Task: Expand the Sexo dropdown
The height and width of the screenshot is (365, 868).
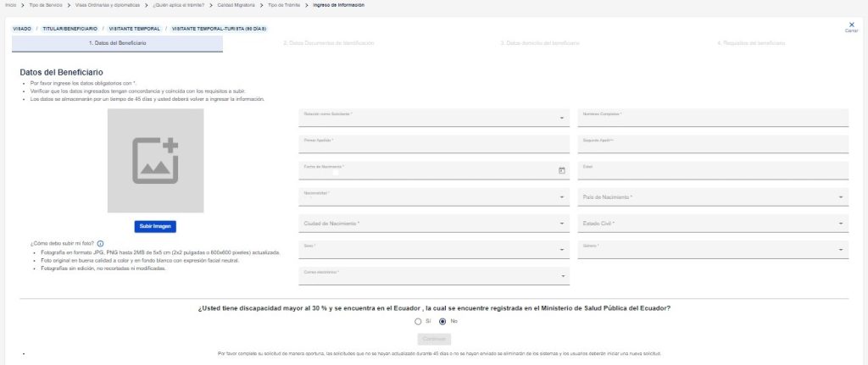Action: point(434,250)
